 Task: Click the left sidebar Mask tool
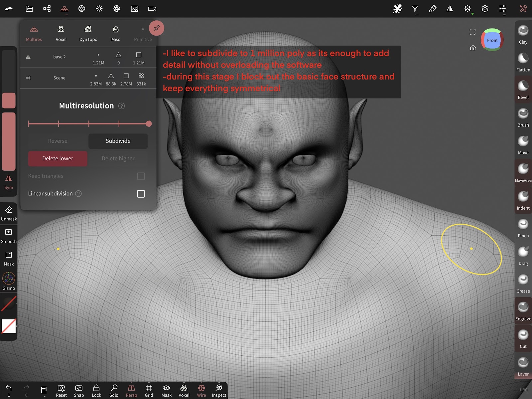pos(9,259)
